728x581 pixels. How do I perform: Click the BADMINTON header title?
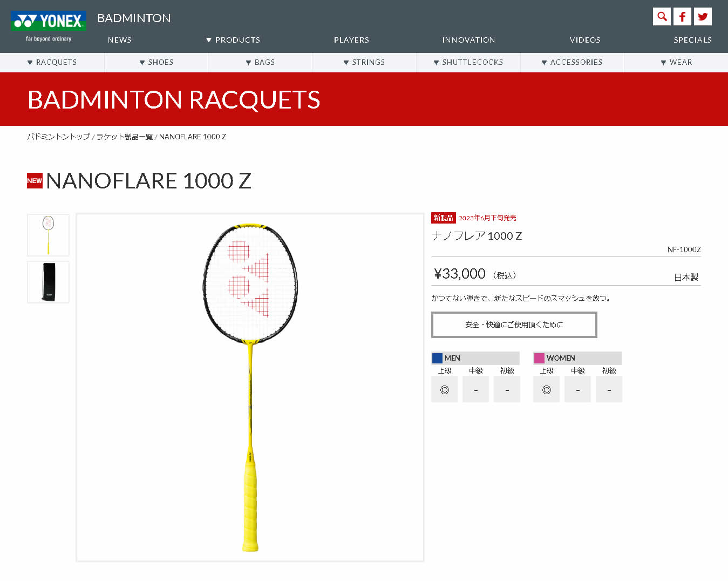click(134, 18)
